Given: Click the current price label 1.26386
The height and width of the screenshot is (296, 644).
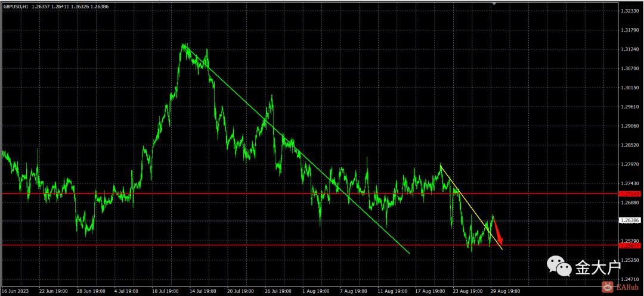Looking at the screenshot, I should (x=629, y=220).
